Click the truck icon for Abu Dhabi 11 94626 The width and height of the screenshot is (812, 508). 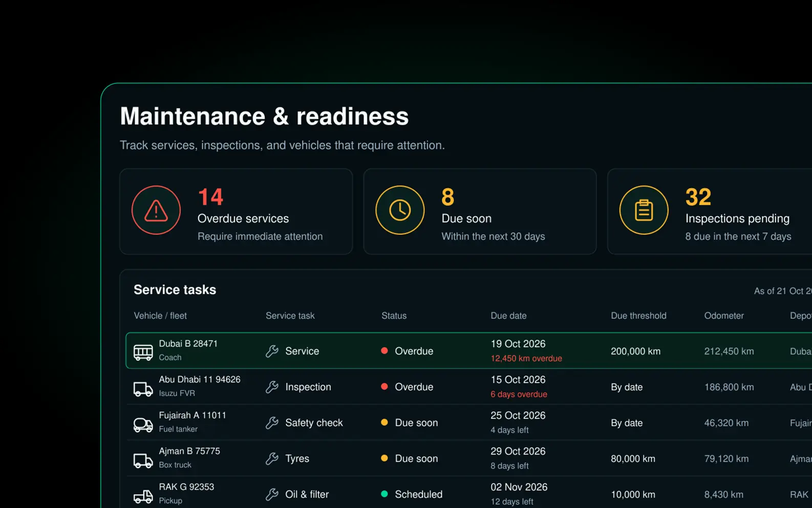[x=143, y=389]
